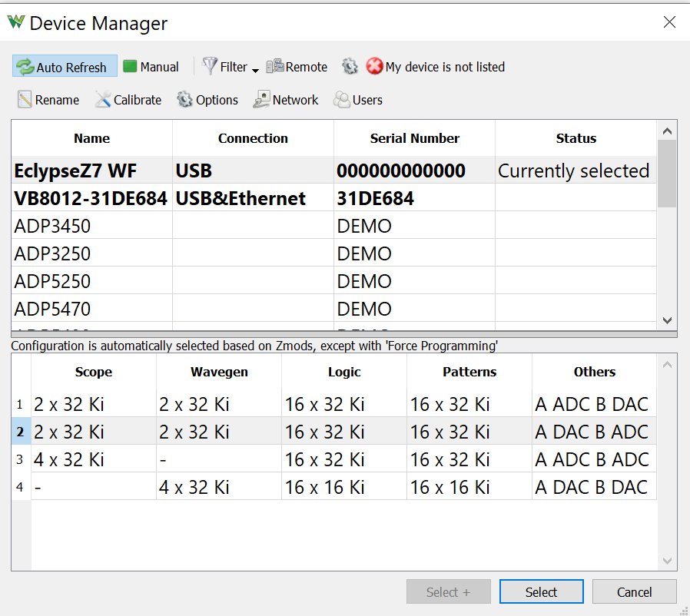Click the Rename tool
The height and width of the screenshot is (616, 690).
[x=48, y=99]
